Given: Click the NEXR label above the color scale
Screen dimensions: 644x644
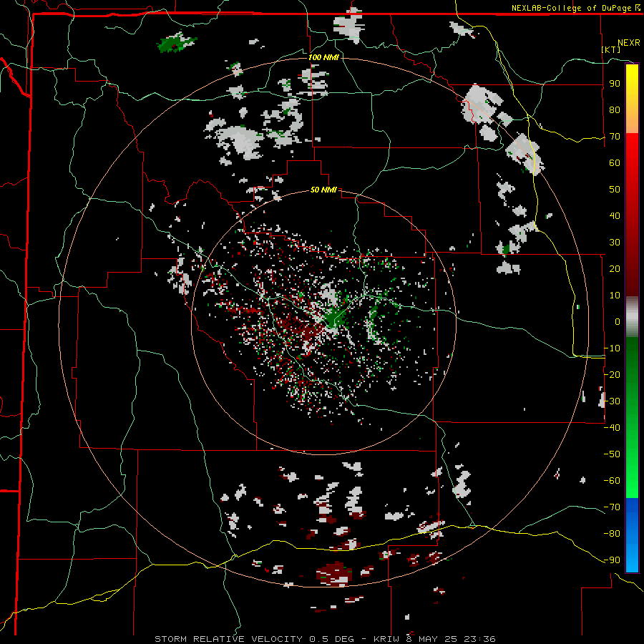Looking at the screenshot, I should (x=628, y=43).
